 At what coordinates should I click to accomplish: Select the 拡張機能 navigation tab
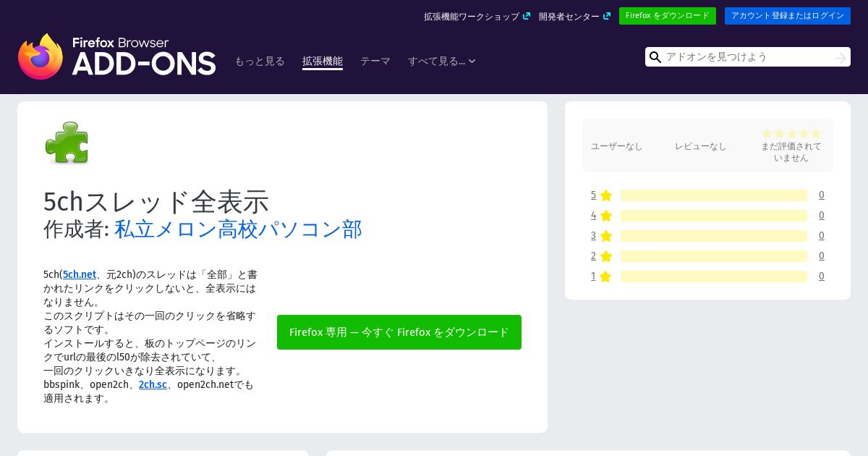tap(323, 62)
